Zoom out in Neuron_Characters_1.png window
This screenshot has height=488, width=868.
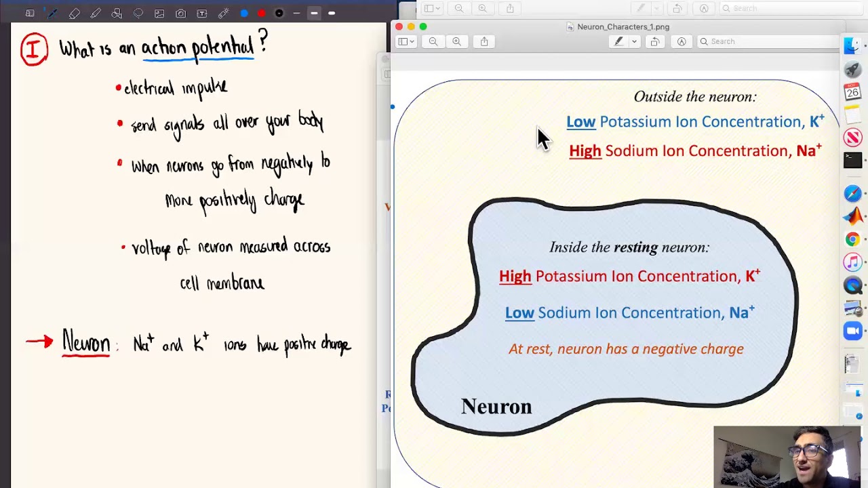point(433,41)
